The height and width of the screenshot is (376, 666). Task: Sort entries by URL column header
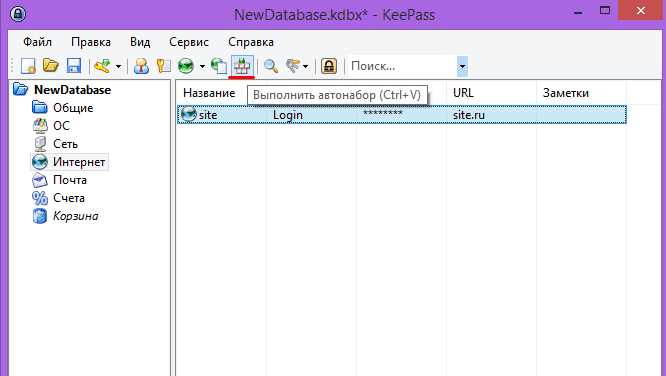click(x=463, y=93)
